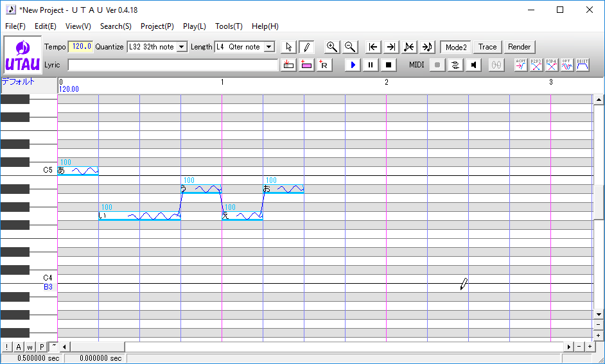
Task: Jump to end with right-bar arrow icon
Action: (391, 47)
